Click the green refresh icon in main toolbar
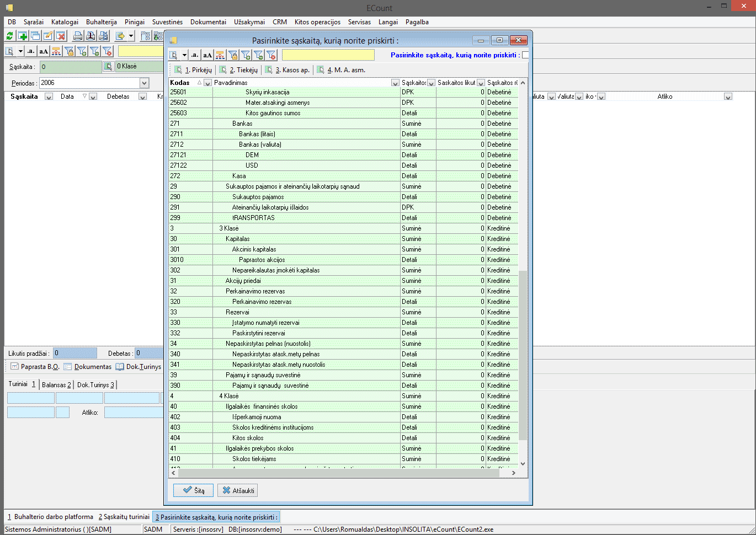This screenshot has width=756, height=535. 10,36
